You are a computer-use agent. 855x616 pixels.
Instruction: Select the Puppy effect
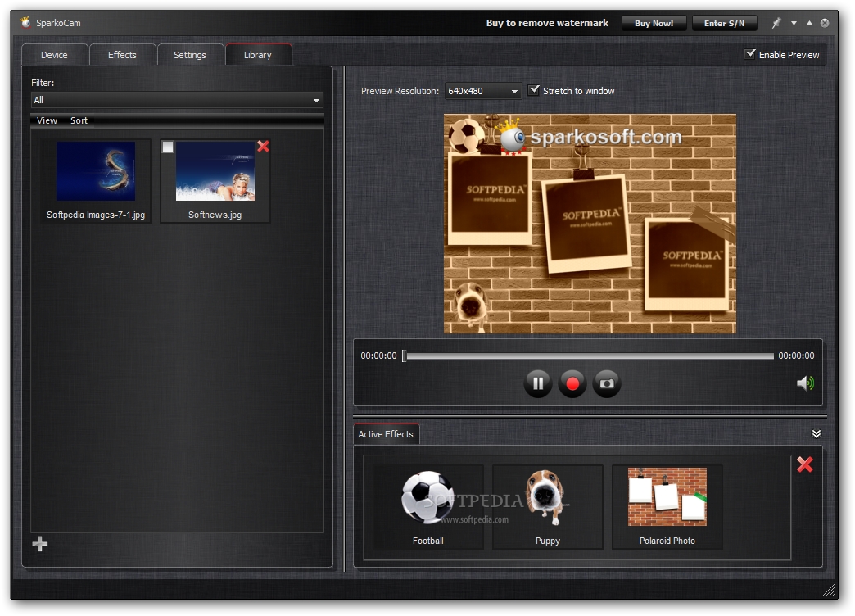click(547, 507)
